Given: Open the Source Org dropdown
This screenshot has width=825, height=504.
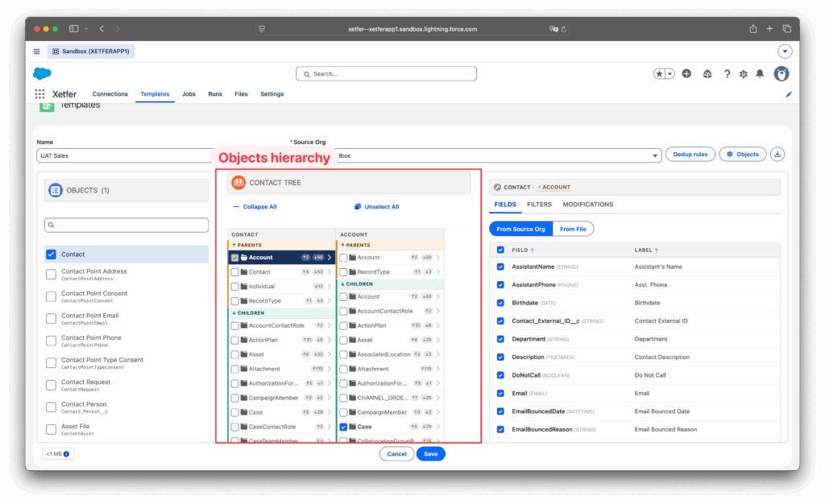Looking at the screenshot, I should click(654, 156).
